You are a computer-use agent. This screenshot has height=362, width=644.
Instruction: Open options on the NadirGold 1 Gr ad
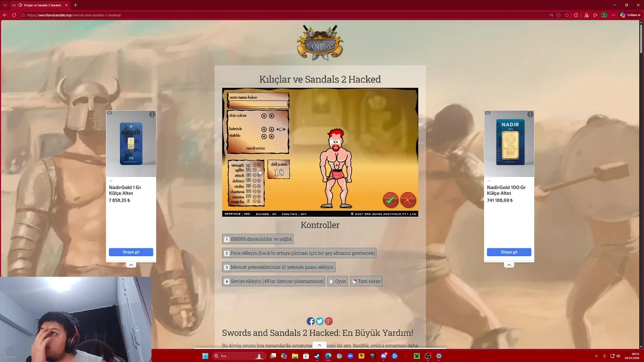pyautogui.click(x=152, y=115)
